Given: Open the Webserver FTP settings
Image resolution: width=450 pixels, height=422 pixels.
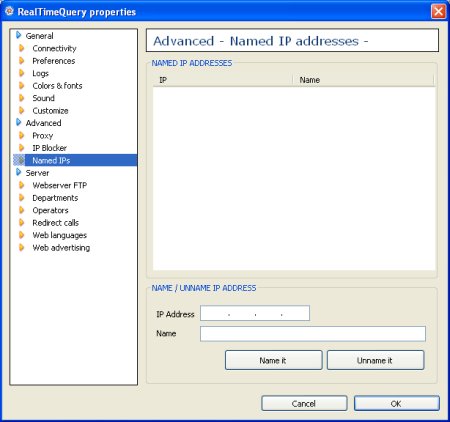Looking at the screenshot, I should [x=60, y=185].
